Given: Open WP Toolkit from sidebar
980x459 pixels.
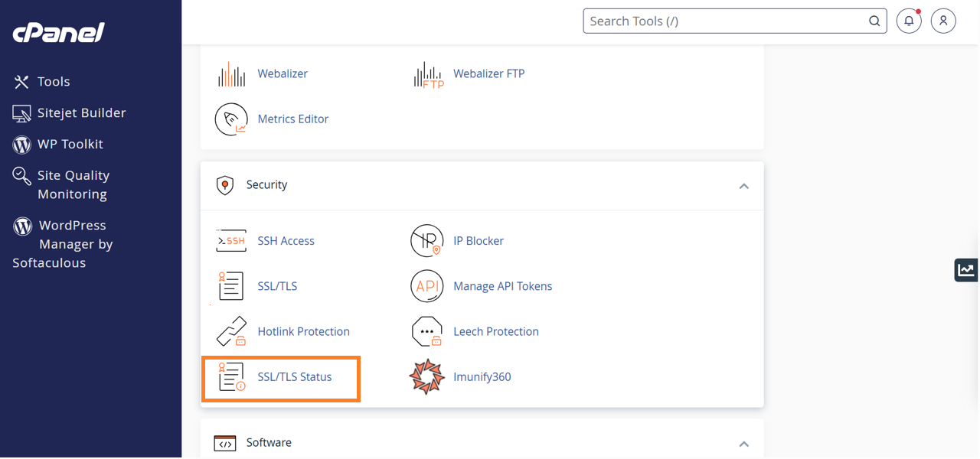Looking at the screenshot, I should (70, 144).
